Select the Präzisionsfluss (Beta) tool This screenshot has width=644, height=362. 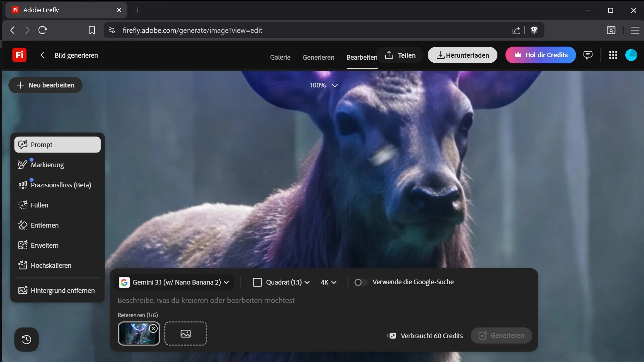pyautogui.click(x=57, y=185)
